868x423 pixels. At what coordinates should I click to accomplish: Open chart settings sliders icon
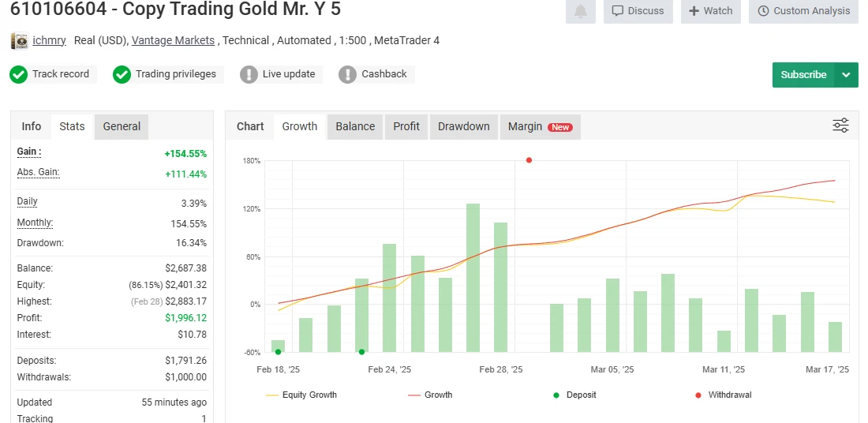pyautogui.click(x=840, y=125)
